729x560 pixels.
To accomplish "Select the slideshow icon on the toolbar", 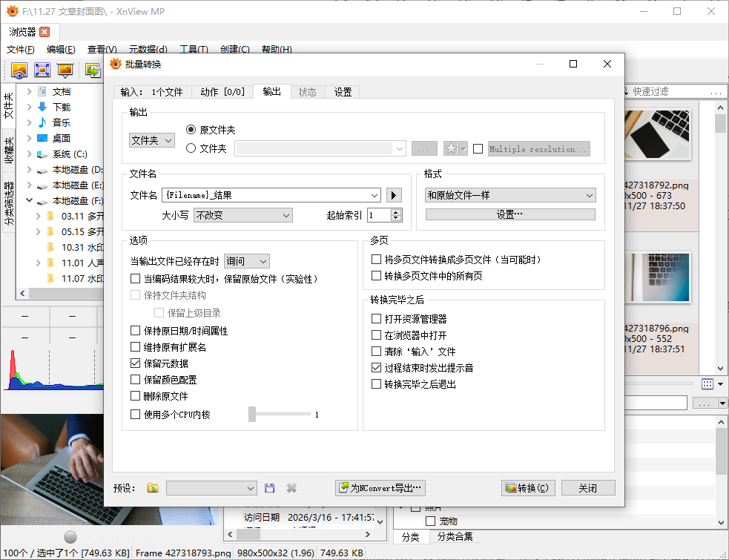I will pyautogui.click(x=65, y=70).
